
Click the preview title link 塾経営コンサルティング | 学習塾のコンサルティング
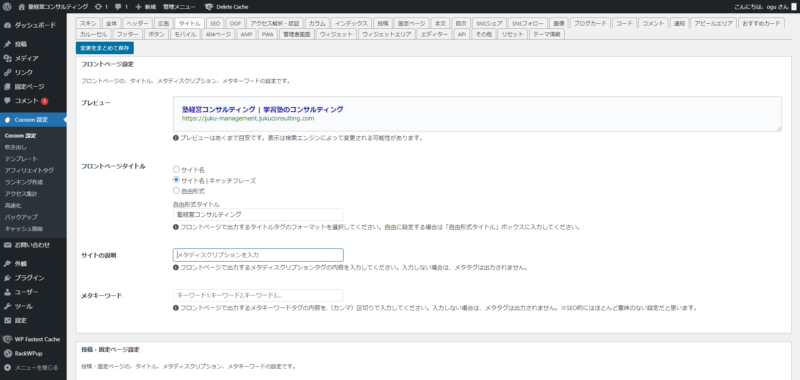262,109
